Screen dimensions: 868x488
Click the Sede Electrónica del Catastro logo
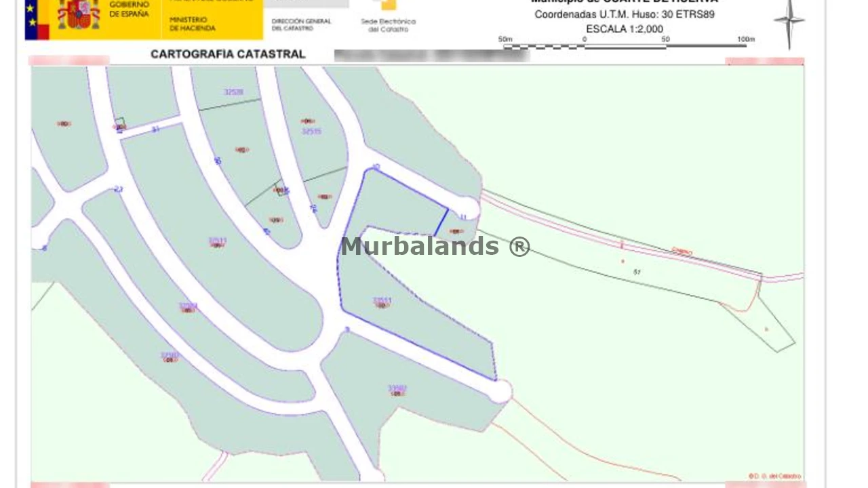point(388,18)
